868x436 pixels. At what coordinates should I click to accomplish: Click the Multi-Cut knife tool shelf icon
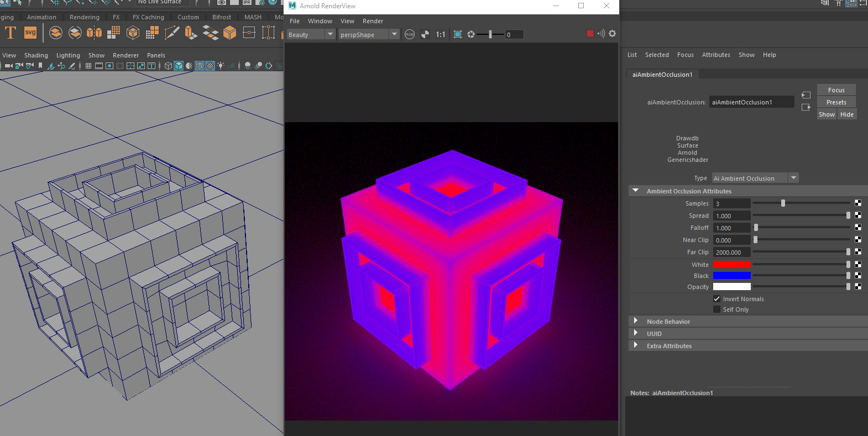tap(172, 33)
